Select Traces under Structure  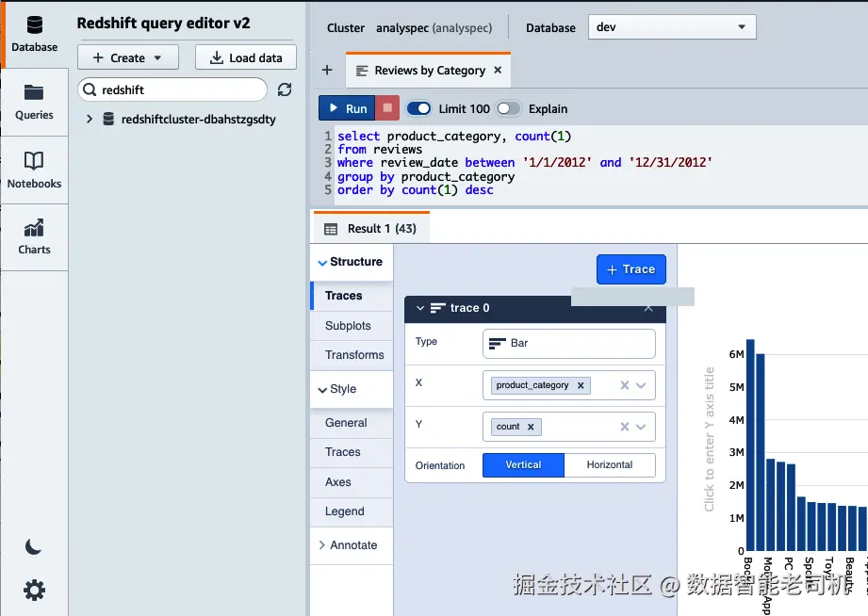(351, 296)
